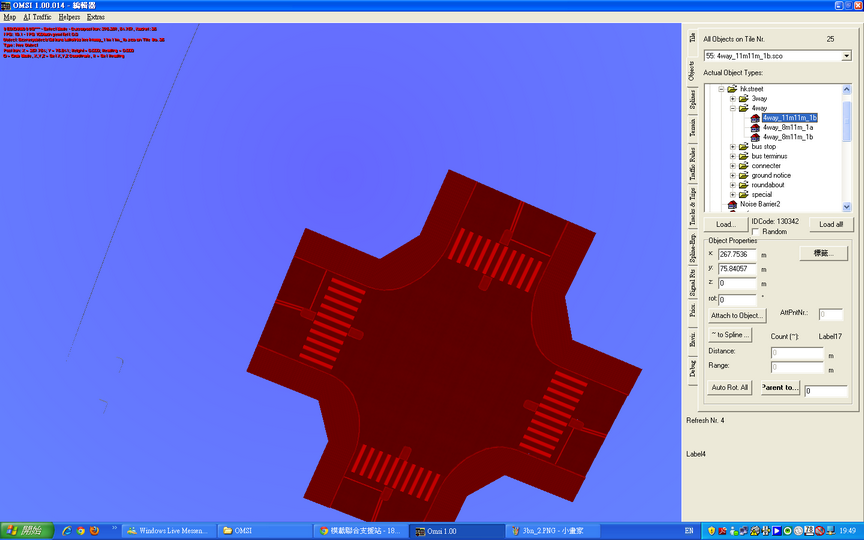Viewport: 864px width, 540px height.
Task: Click the 標籤... button
Action: (823, 253)
